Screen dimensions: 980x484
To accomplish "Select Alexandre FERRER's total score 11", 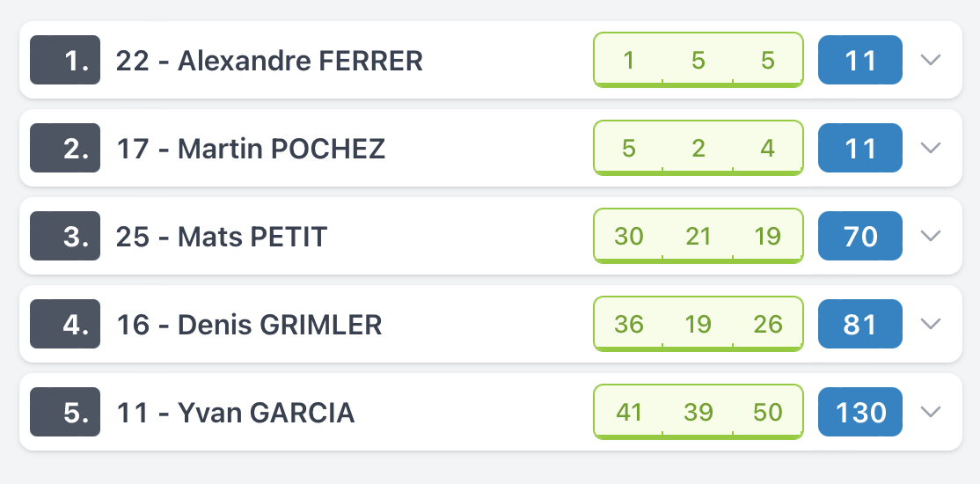I will click(x=860, y=60).
